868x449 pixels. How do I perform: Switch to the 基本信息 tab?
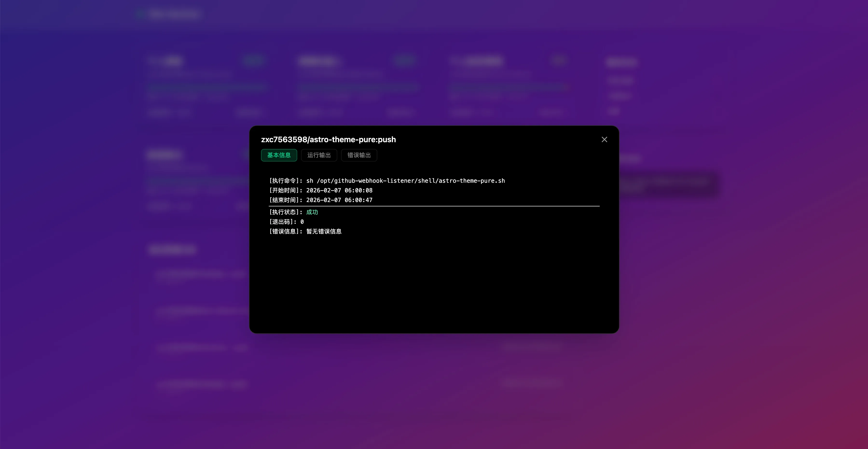(279, 155)
